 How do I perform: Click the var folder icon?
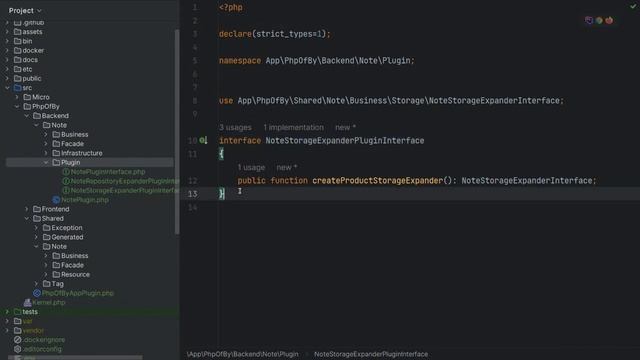click(x=18, y=321)
